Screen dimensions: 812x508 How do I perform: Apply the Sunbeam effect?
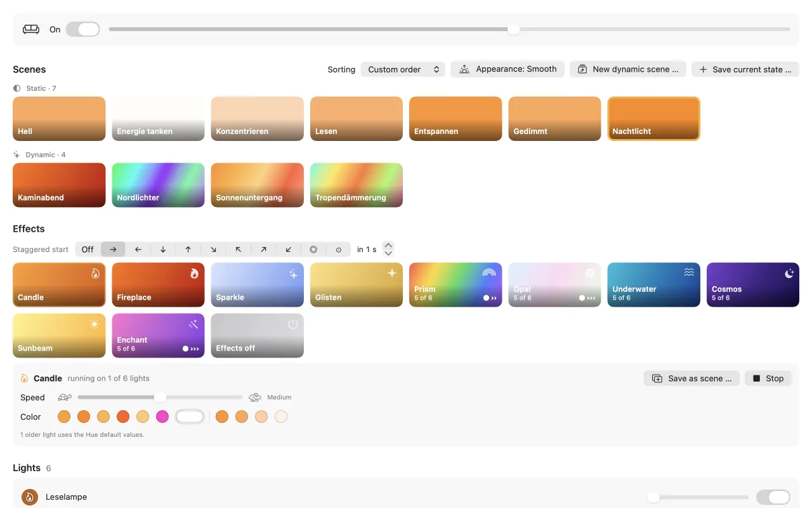(x=59, y=335)
